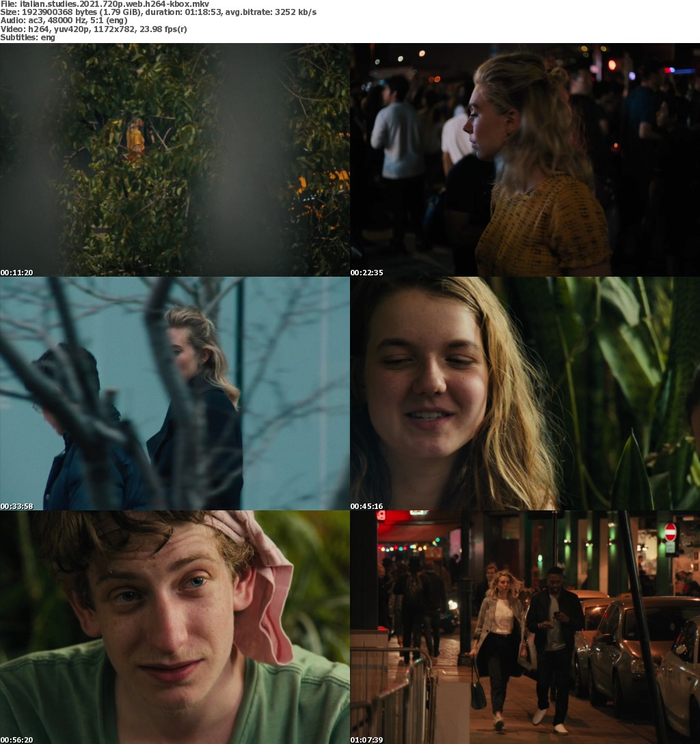The height and width of the screenshot is (744, 700).
Task: Click the thumbnail timestamped 00:11:20
Action: point(175,159)
